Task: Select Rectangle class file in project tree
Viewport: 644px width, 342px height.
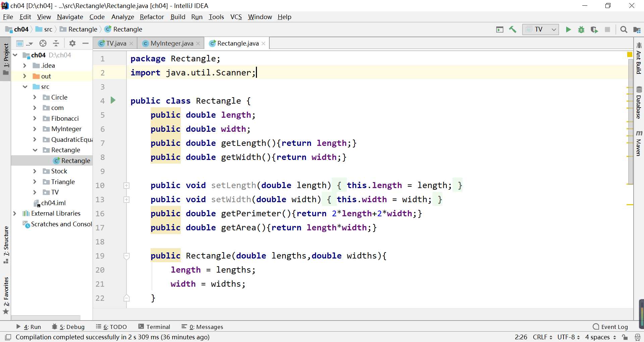Action: pos(72,161)
